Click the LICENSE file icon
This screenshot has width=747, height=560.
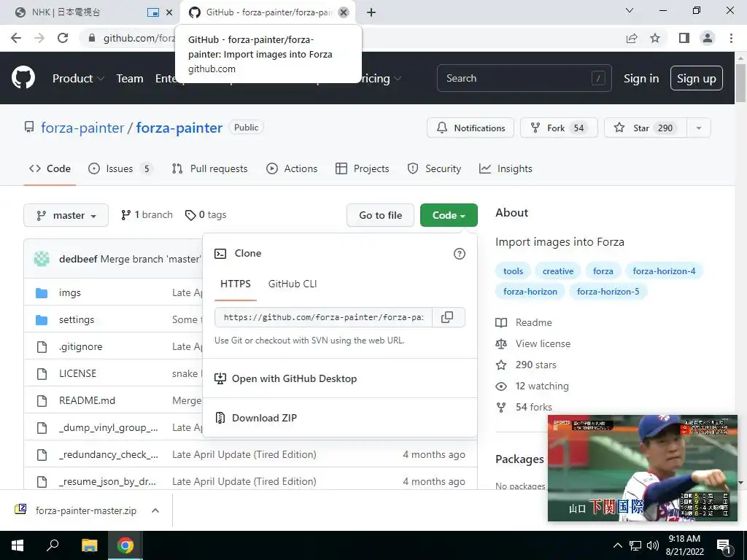tap(42, 374)
